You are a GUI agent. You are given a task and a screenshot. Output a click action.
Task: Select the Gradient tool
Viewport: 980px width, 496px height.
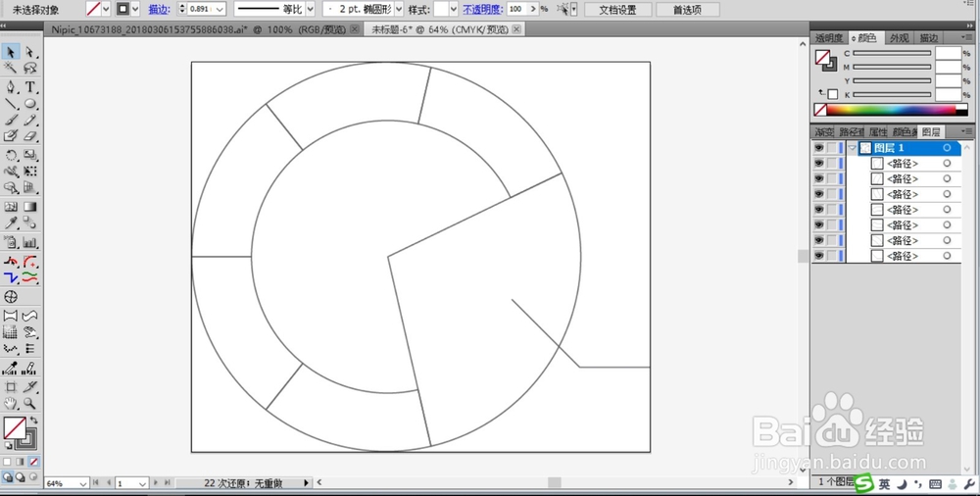coord(29,207)
